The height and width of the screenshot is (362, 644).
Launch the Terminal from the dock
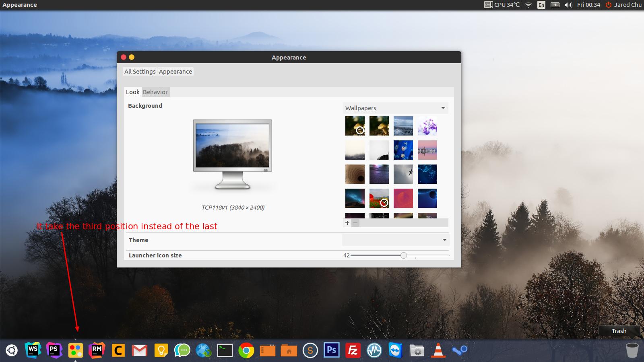[225, 351]
